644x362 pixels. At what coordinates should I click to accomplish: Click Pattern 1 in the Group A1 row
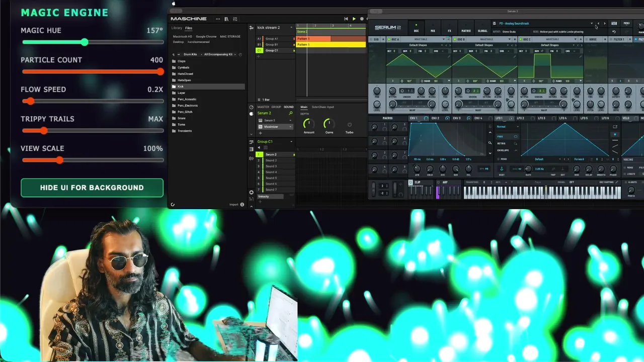pos(313,39)
